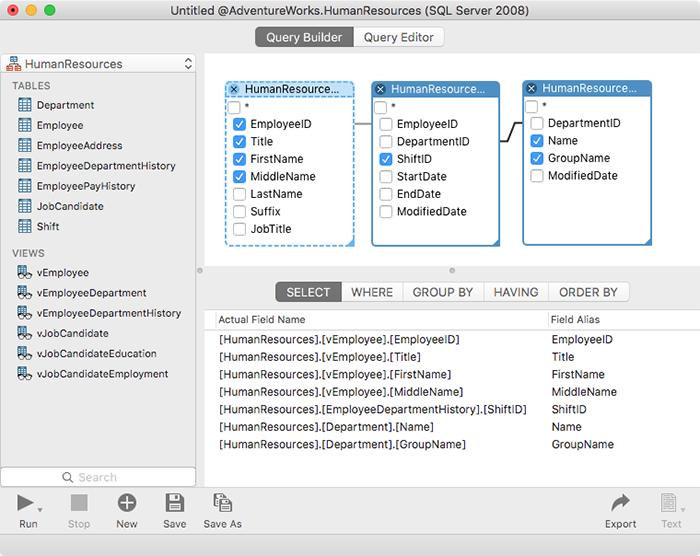Click the vJobCandidateEmployment view icon
700x556 pixels.
click(x=25, y=373)
